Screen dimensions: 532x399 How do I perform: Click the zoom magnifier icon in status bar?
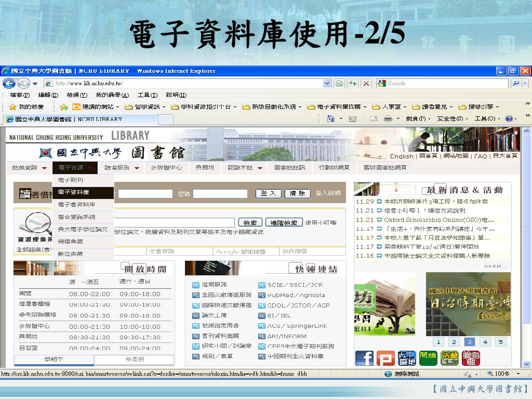(490, 374)
